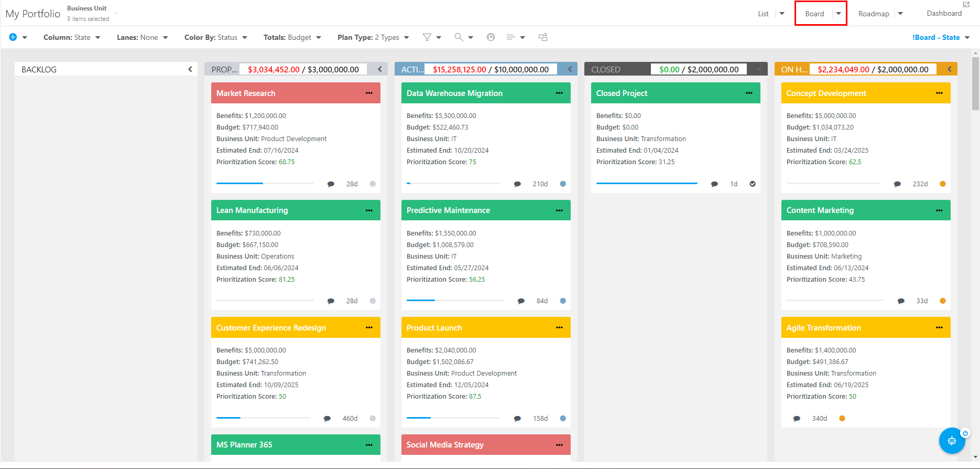The width and height of the screenshot is (980, 469).
Task: Open the Roadmap tab dropdown arrow
Action: [x=900, y=14]
